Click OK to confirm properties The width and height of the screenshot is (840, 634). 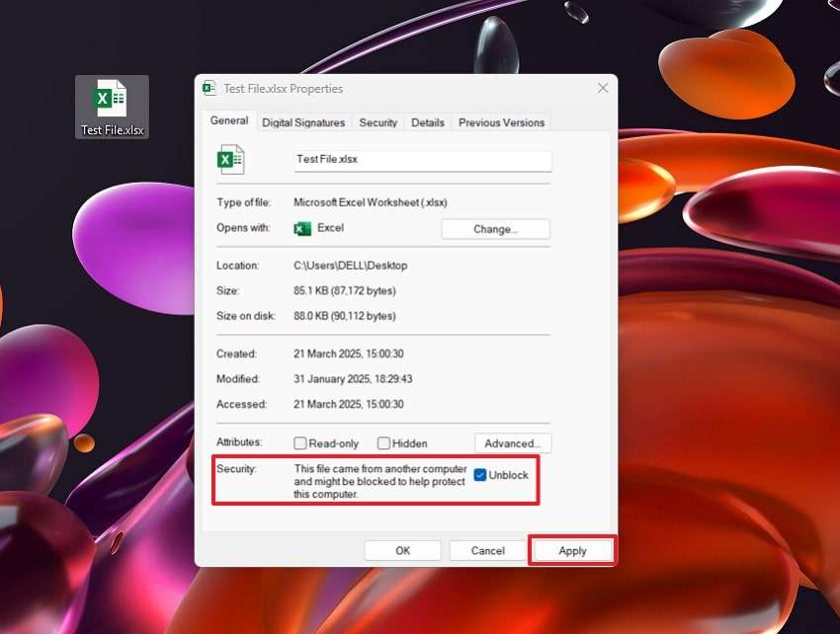[x=403, y=550]
